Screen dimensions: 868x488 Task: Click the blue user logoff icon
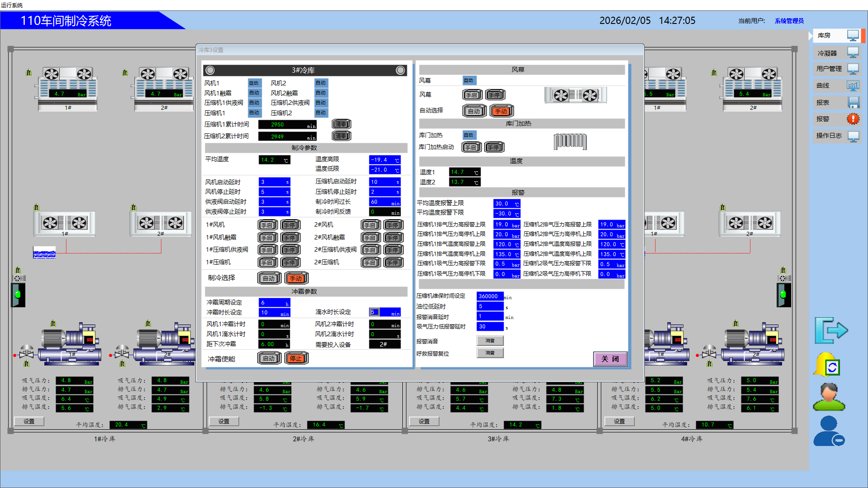[829, 431]
